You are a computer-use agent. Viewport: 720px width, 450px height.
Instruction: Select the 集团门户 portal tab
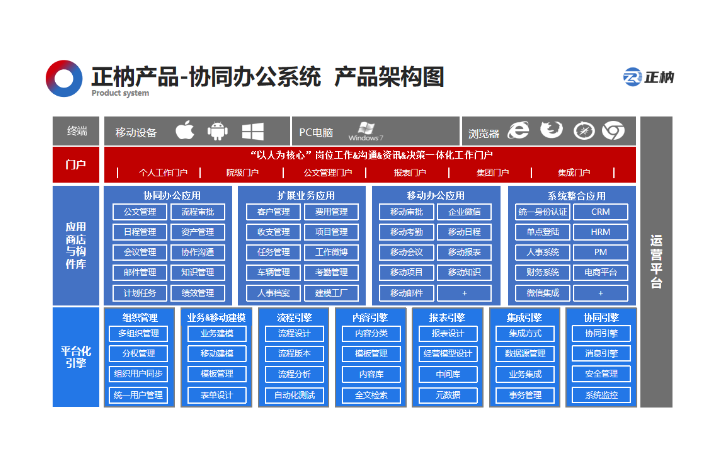(492, 173)
